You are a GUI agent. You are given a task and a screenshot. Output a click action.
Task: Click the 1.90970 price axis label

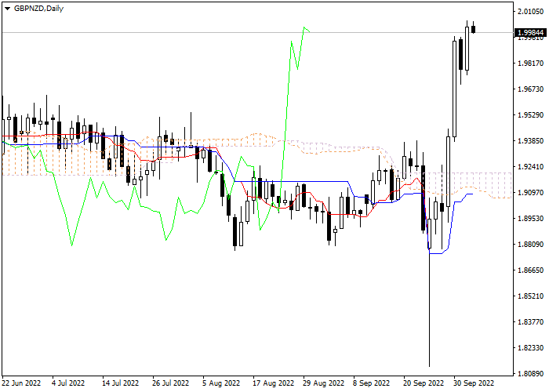(530, 193)
